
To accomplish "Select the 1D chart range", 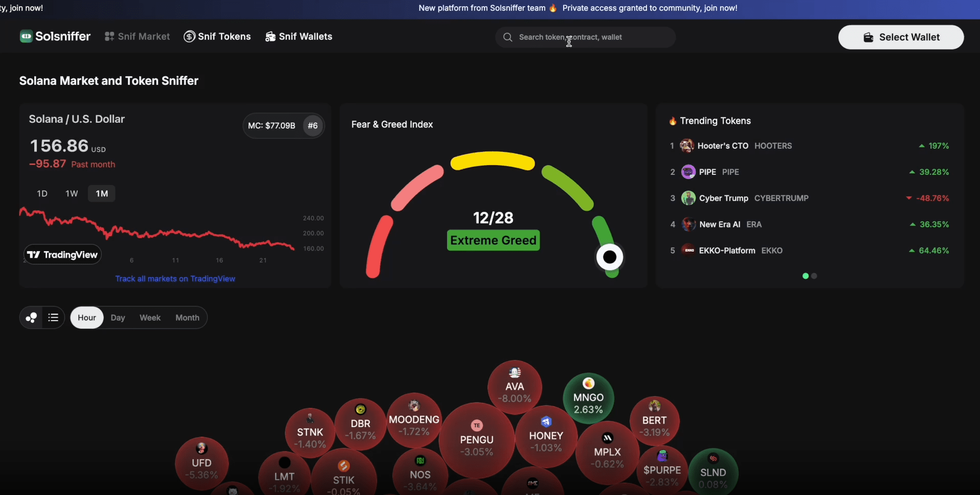I will pyautogui.click(x=42, y=193).
